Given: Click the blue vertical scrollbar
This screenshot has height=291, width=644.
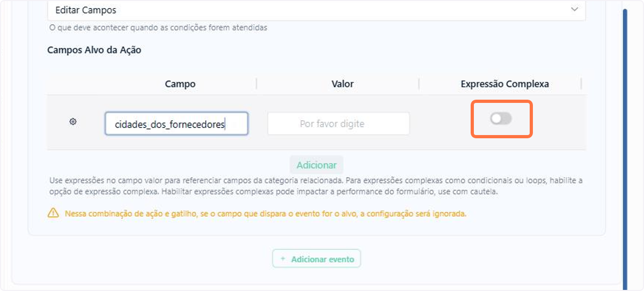Looking at the screenshot, I should point(625,150).
